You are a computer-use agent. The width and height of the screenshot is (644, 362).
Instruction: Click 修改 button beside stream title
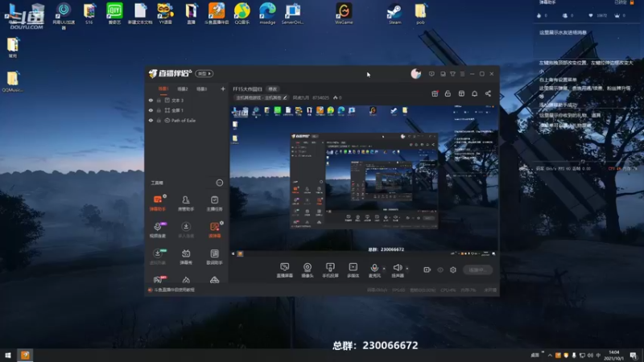pyautogui.click(x=273, y=89)
